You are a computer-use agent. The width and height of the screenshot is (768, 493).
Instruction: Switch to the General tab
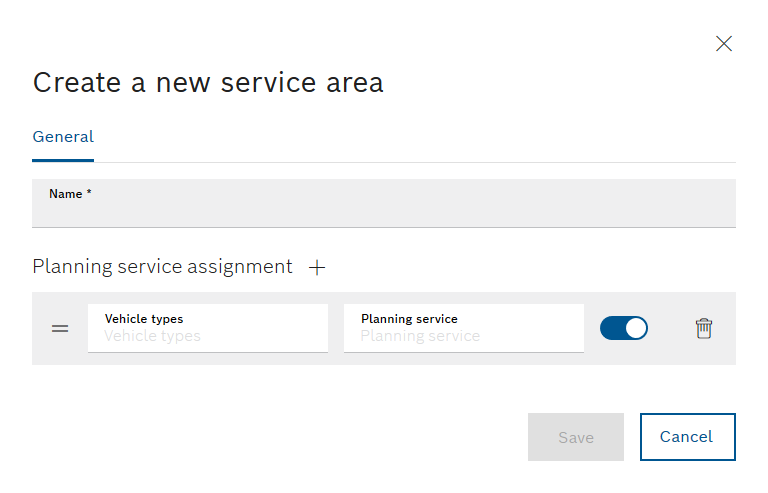(63, 137)
